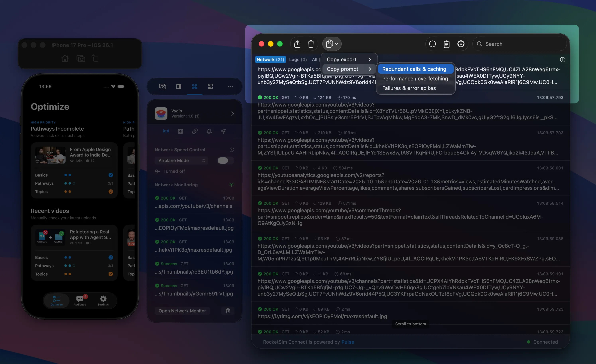Click Network Speed Control info icon
Image resolution: width=596 pixels, height=364 pixels.
pyautogui.click(x=231, y=150)
